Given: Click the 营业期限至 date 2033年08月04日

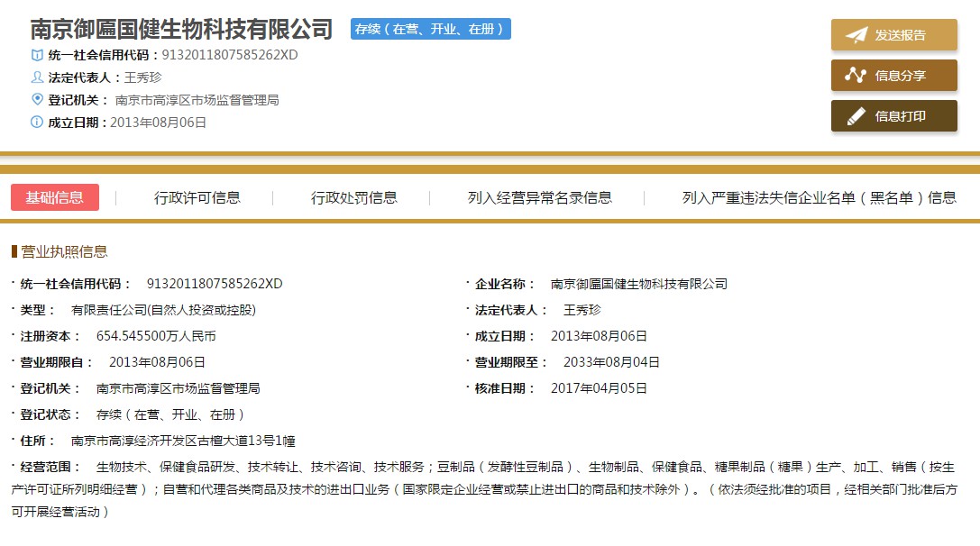Looking at the screenshot, I should pyautogui.click(x=611, y=362).
